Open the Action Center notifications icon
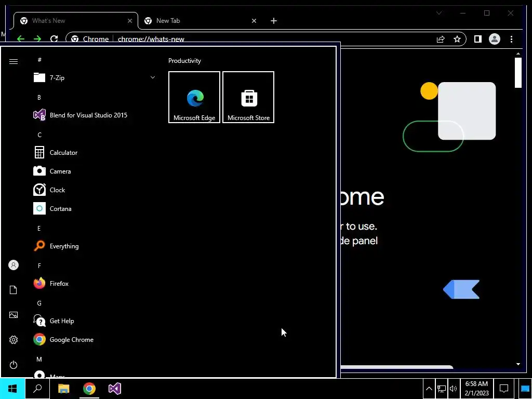 pos(504,389)
